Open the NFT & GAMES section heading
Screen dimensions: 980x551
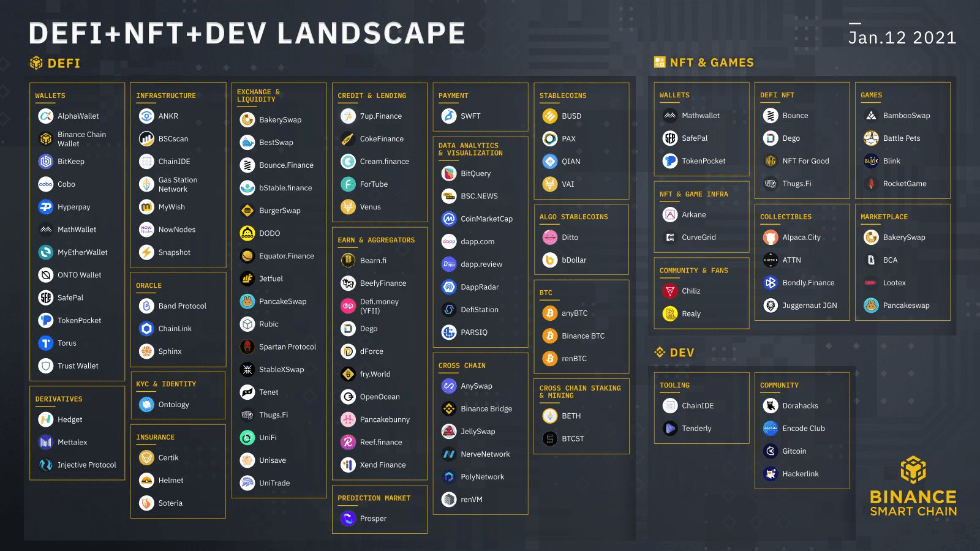point(704,62)
